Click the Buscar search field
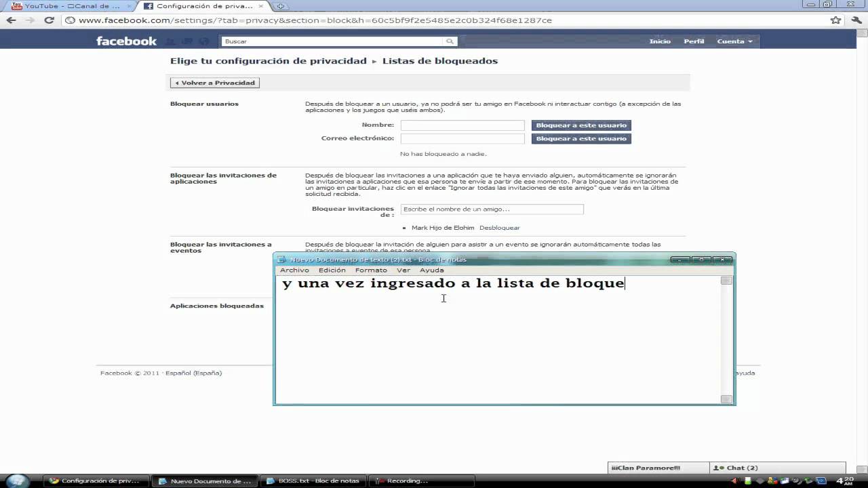This screenshot has height=488, width=868. click(334, 41)
